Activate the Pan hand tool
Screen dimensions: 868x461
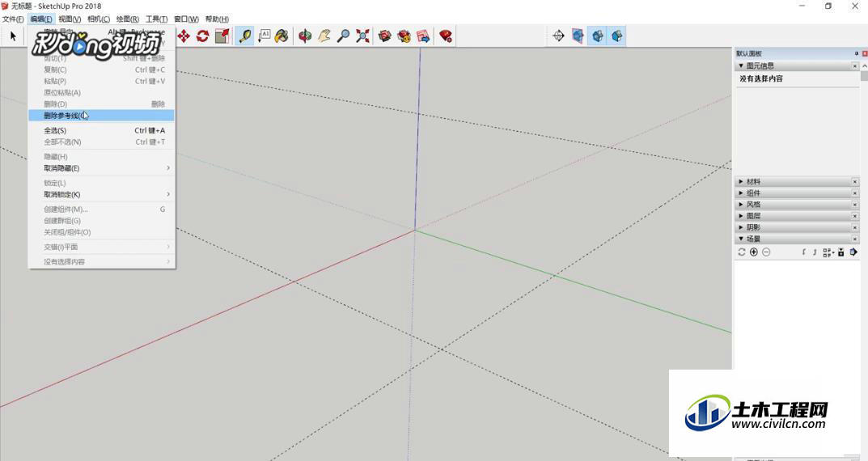tap(324, 36)
